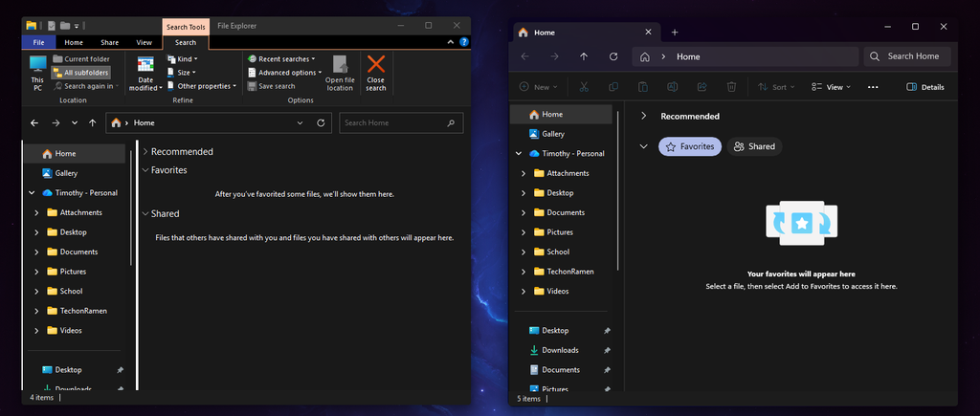Viewport: 980px width, 416px height.
Task: Close the Home tab in right window
Action: pos(648,32)
